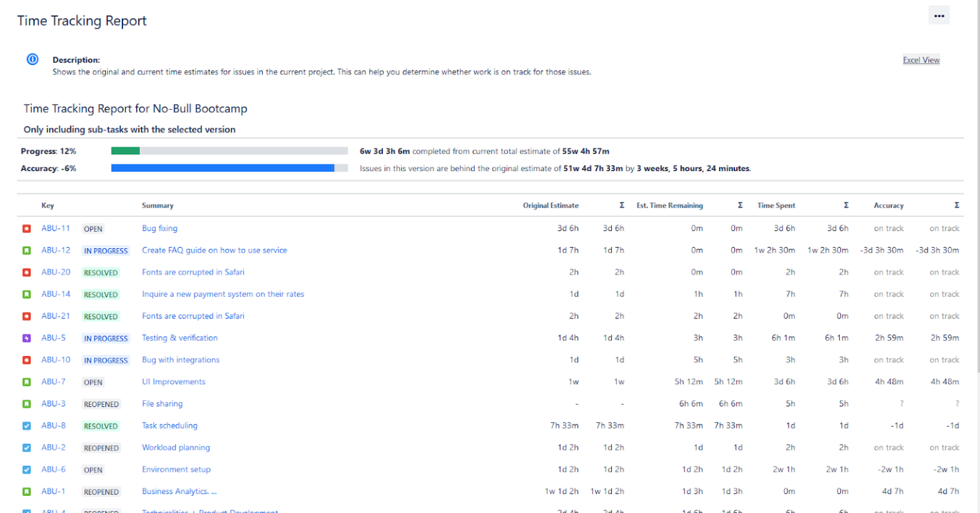This screenshot has width=980, height=513.
Task: Open the FAQ guide creation issue
Action: pos(214,250)
